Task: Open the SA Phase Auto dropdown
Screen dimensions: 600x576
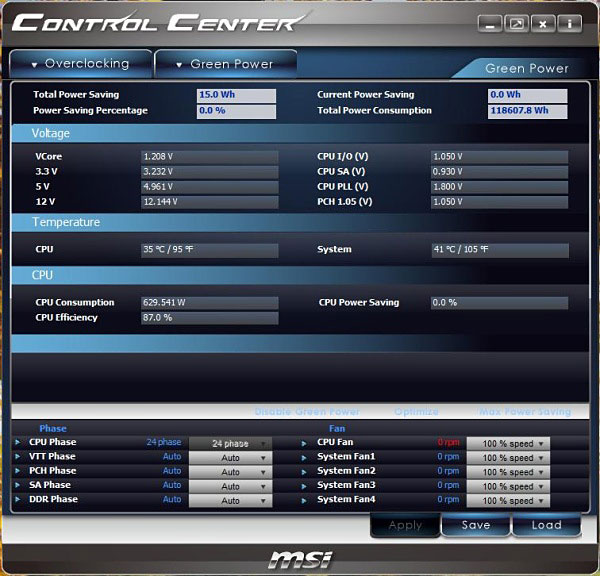Action: coord(231,486)
